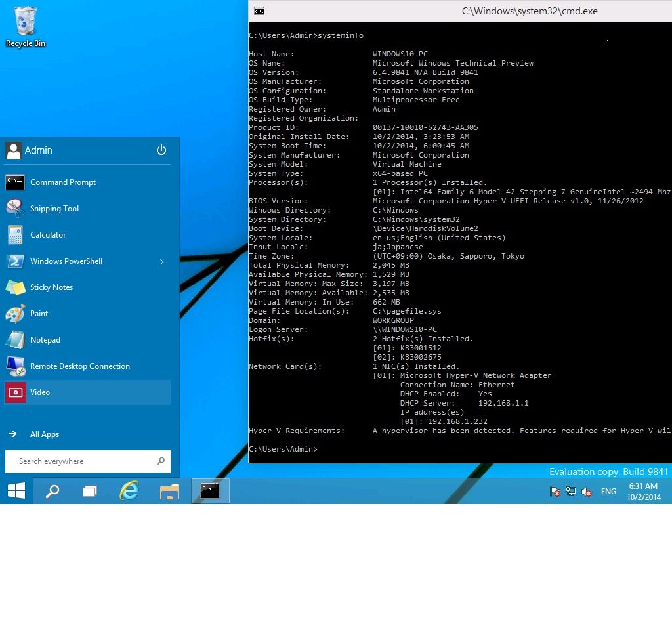Click 'Microsoft Windows Technical Preview' text

pyautogui.click(x=453, y=63)
